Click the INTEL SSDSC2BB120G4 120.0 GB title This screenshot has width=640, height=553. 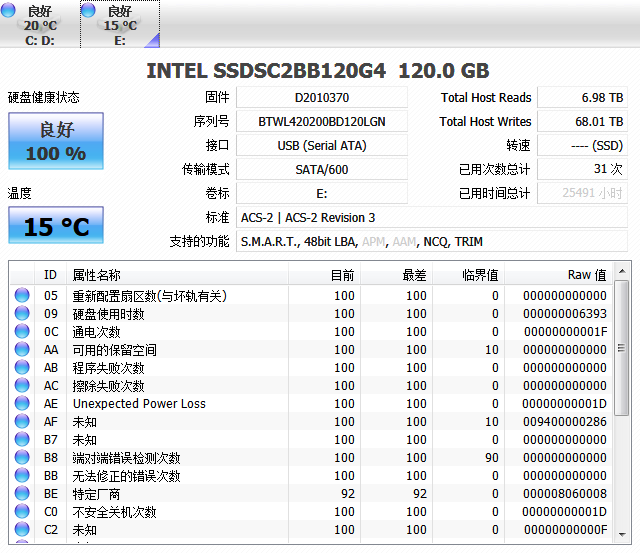318,71
